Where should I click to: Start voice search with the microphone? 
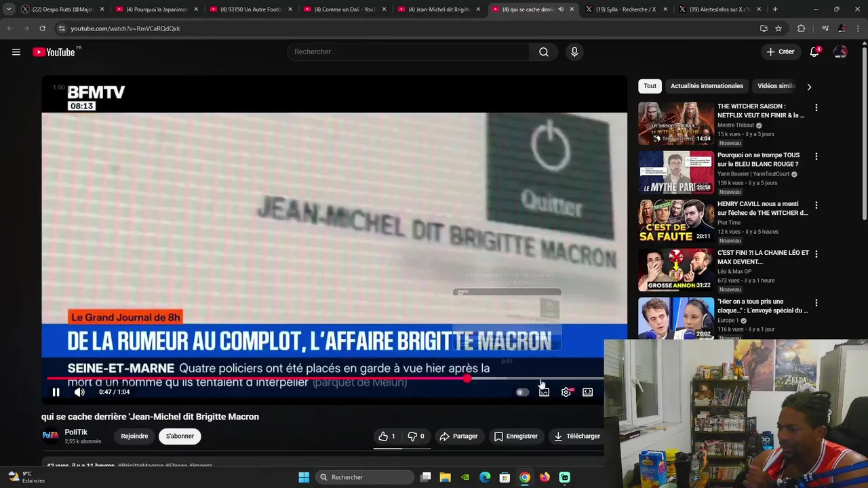[x=574, y=52]
